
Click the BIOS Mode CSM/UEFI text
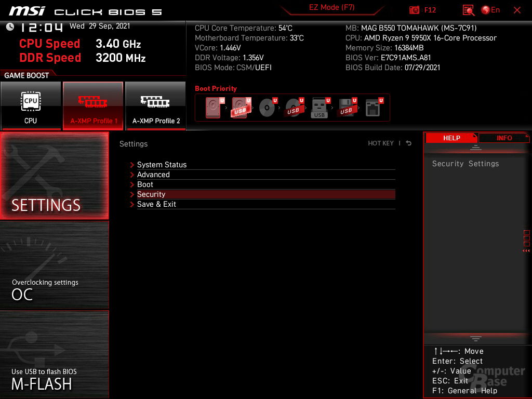pyautogui.click(x=233, y=68)
